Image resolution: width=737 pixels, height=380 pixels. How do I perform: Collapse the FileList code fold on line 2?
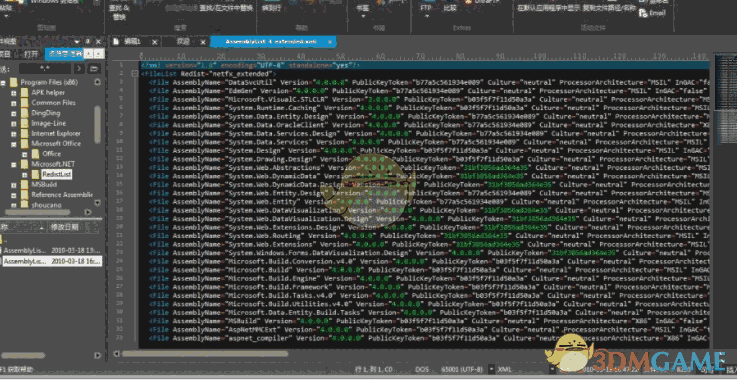[x=135, y=74]
